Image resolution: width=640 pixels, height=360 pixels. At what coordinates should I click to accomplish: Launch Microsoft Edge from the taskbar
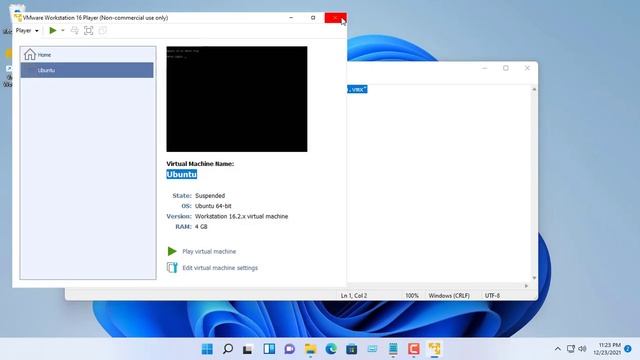(331, 349)
